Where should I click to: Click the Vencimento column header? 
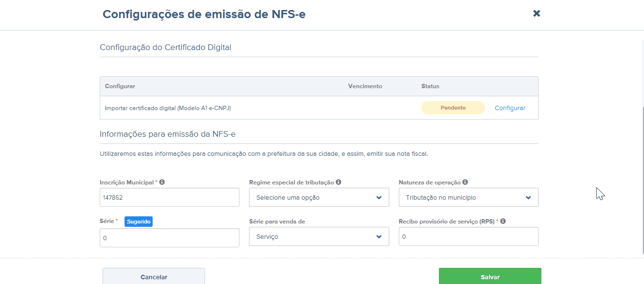click(365, 86)
